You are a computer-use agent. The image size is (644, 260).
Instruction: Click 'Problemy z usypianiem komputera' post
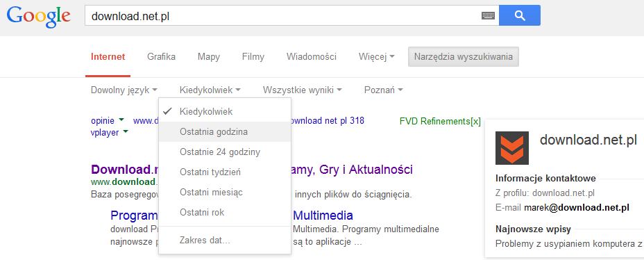(x=568, y=243)
